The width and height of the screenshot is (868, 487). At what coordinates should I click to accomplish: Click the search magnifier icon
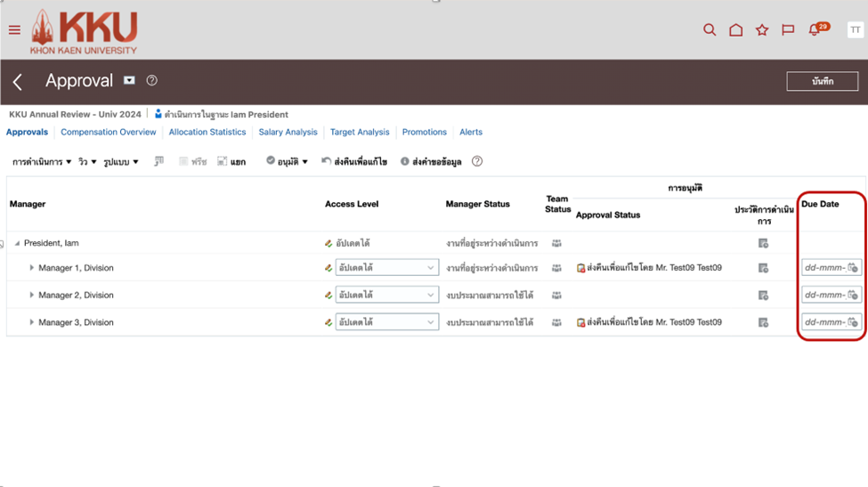click(x=710, y=30)
